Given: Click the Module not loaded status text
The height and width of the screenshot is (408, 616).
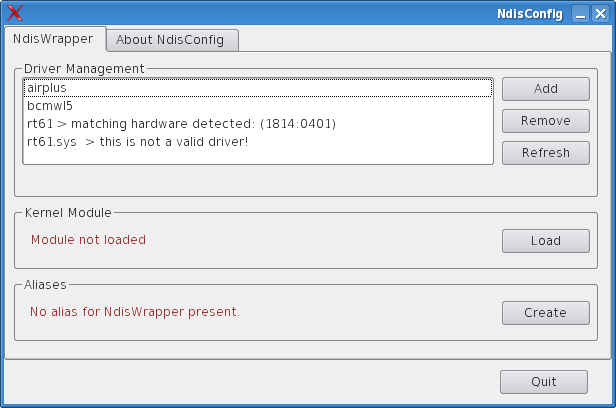Looking at the screenshot, I should (x=88, y=240).
